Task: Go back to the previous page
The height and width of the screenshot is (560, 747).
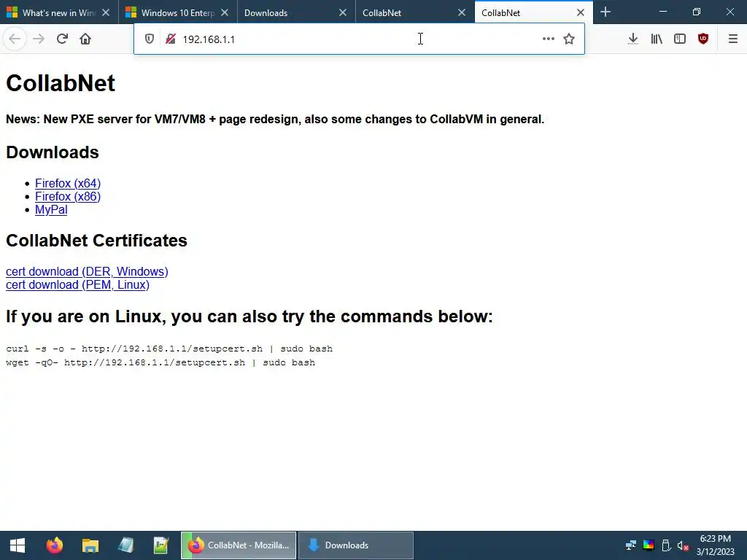Action: coord(15,39)
